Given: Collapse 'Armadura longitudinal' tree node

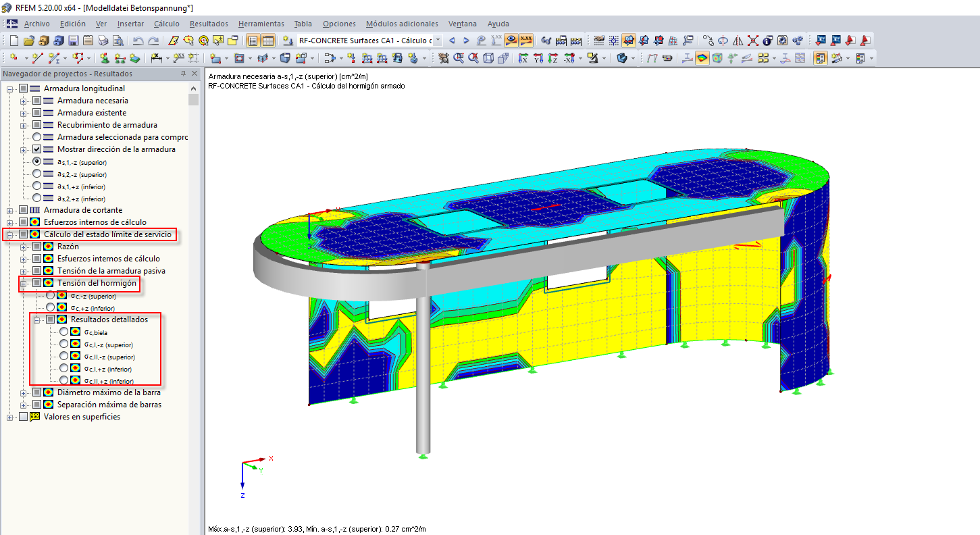Looking at the screenshot, I should (10, 88).
